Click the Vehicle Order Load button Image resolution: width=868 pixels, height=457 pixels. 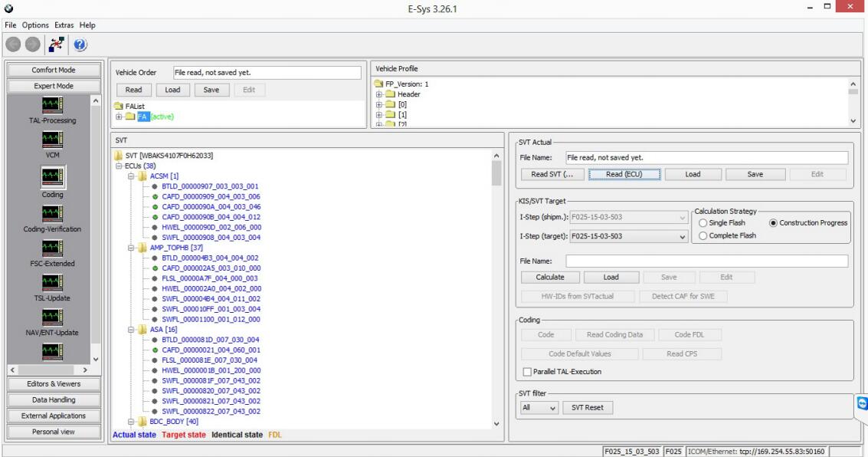pos(172,90)
